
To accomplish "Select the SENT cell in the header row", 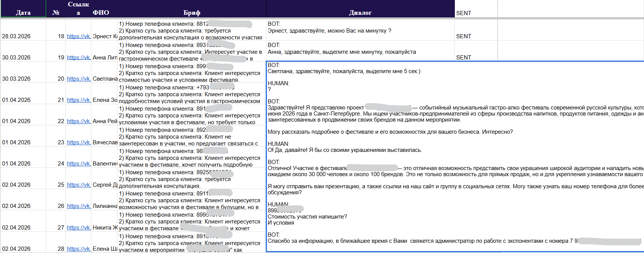I will (x=476, y=9).
